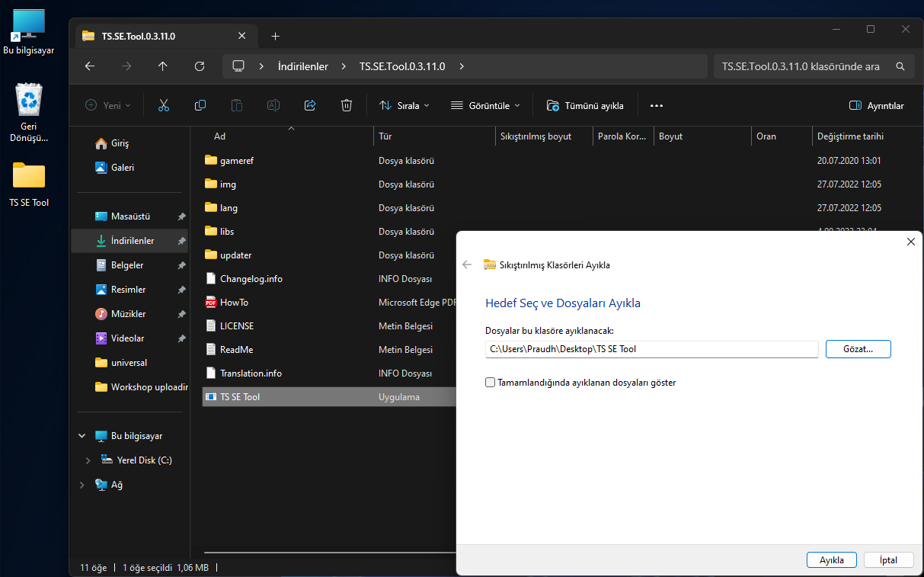Refresh the current folder view

[x=200, y=66]
